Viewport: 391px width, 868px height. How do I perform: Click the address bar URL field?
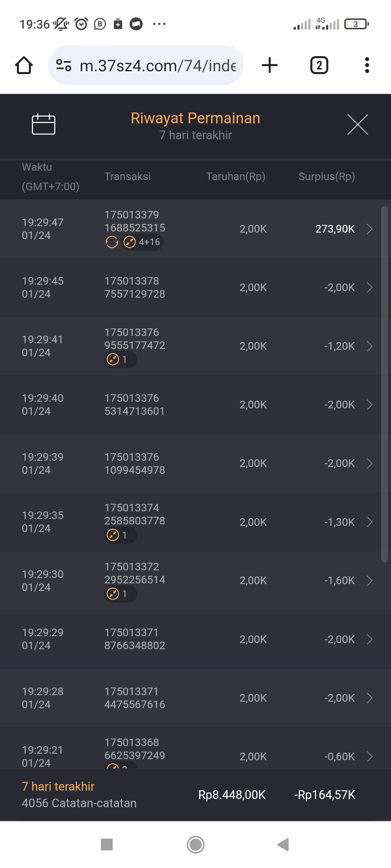(x=157, y=66)
